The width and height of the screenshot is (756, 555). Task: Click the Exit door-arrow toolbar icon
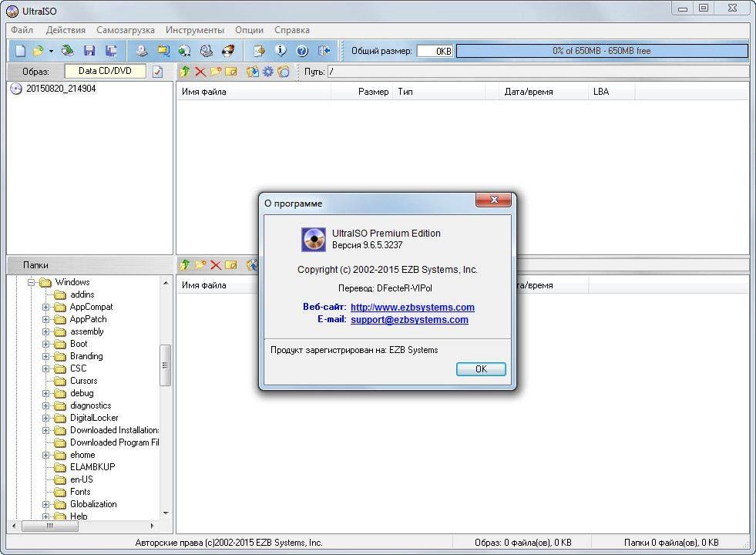tap(324, 51)
